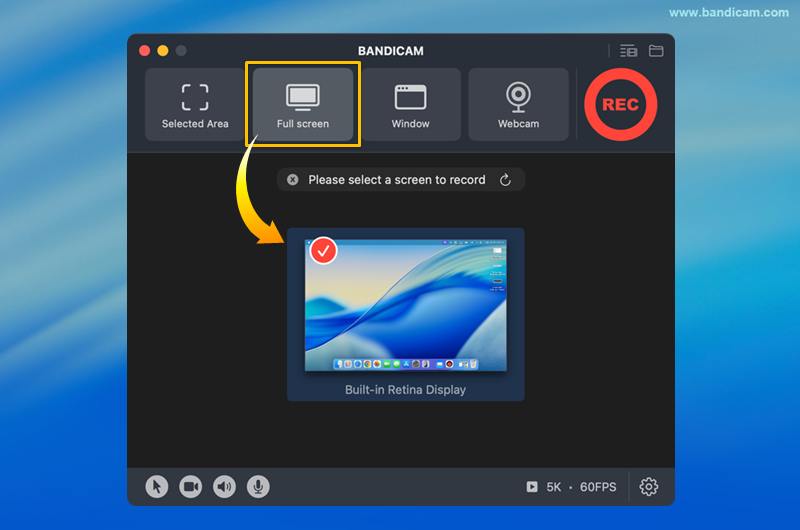Viewport: 800px width, 530px height.
Task: Choose the Full screen recording mode
Action: pyautogui.click(x=303, y=105)
